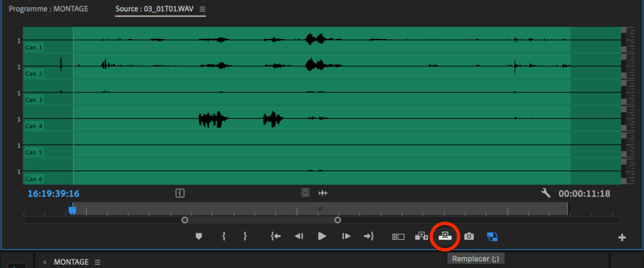
Task: Jump to the Out point
Action: point(369,236)
